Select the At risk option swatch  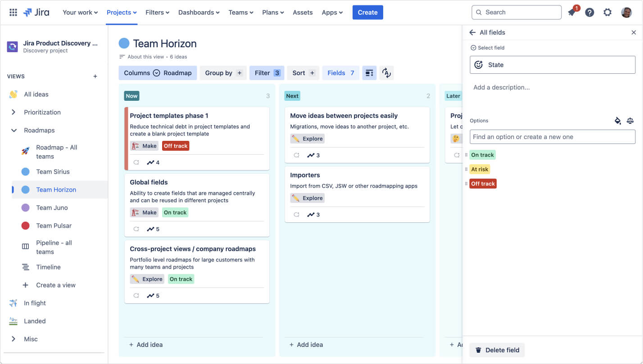coord(479,169)
